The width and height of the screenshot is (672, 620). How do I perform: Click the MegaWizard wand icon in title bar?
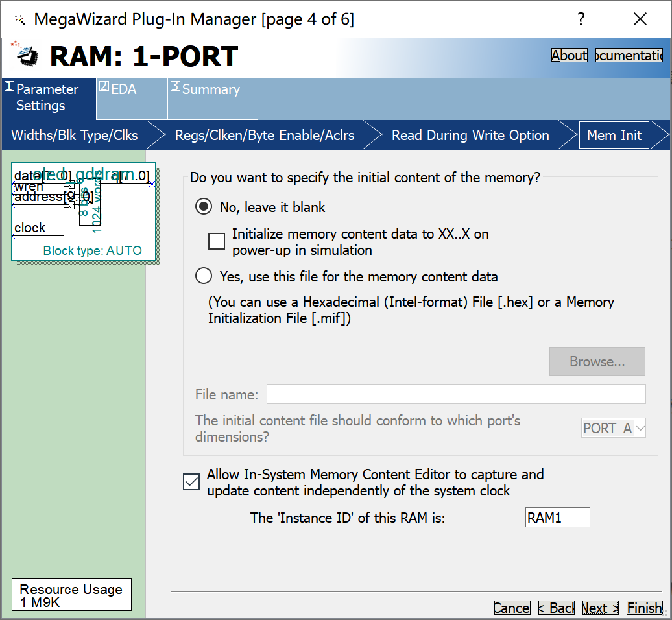coord(19,19)
